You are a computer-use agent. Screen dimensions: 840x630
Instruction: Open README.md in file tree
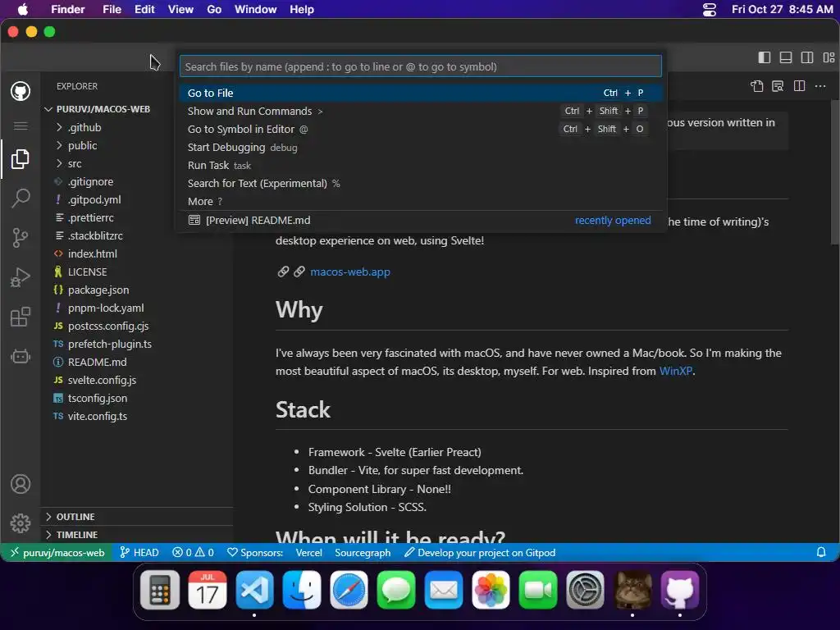137,362
